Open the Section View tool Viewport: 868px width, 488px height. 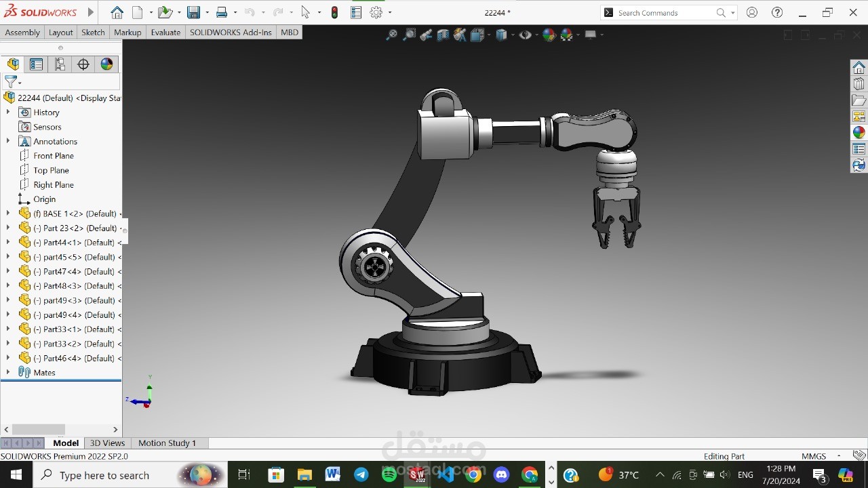[442, 35]
